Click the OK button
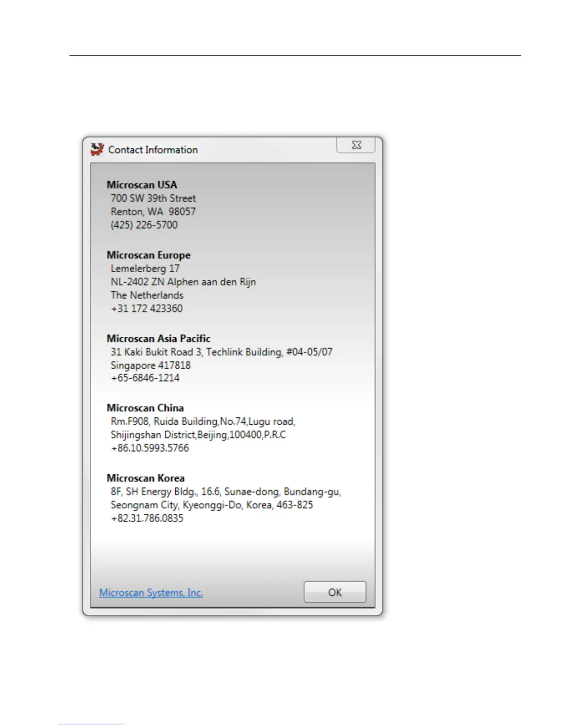The image size is (563, 728). pos(335,592)
